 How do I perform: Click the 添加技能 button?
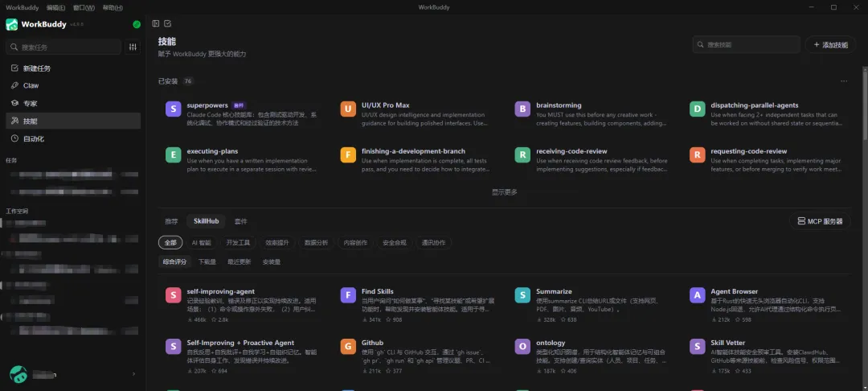point(830,45)
